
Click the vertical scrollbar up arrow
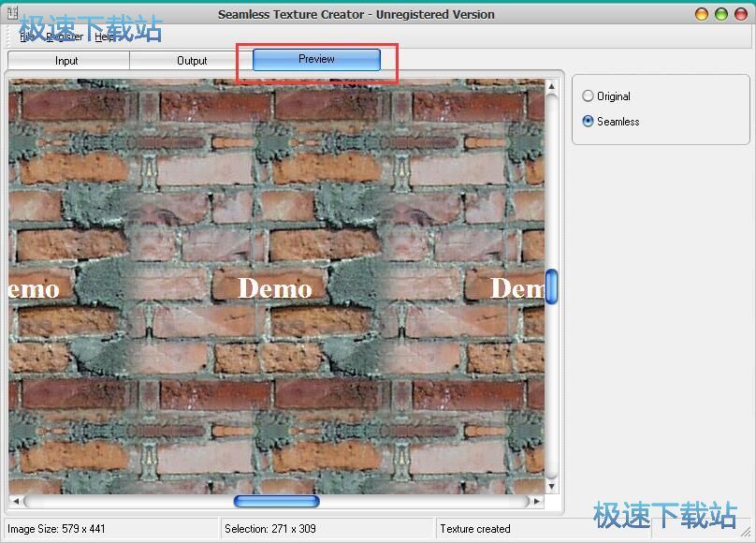pyautogui.click(x=552, y=85)
